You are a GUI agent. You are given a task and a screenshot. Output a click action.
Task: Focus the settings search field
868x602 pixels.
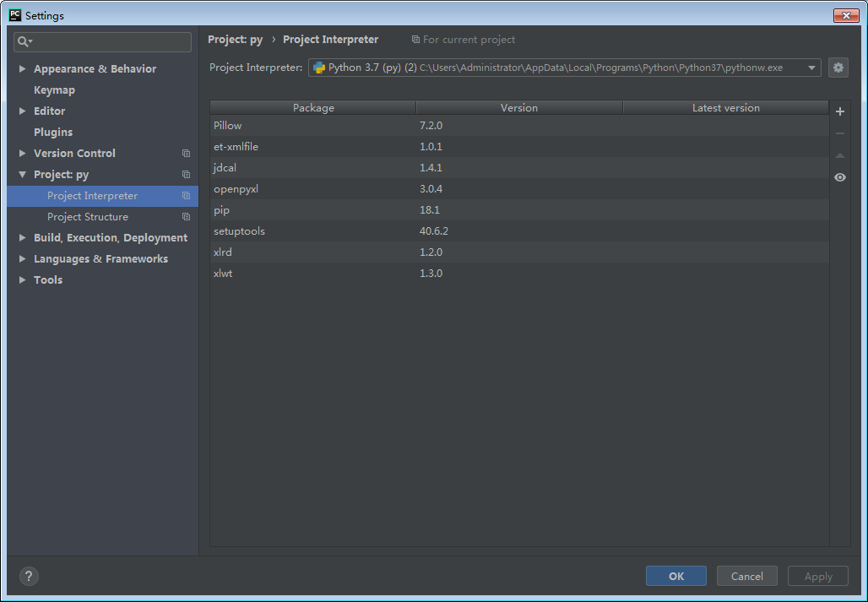point(103,42)
